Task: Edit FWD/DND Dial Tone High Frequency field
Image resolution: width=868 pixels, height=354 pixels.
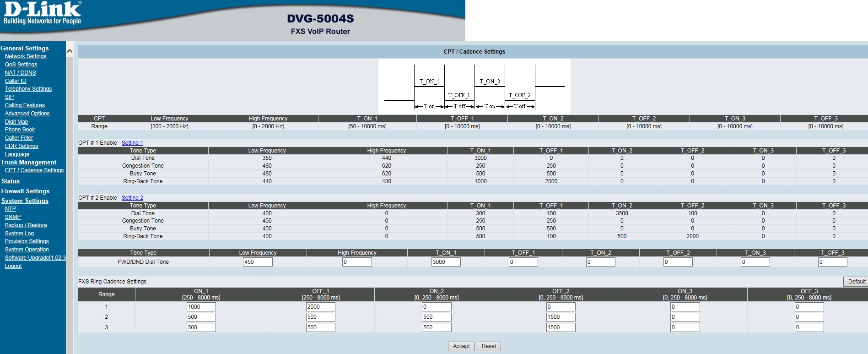Action: 357,262
